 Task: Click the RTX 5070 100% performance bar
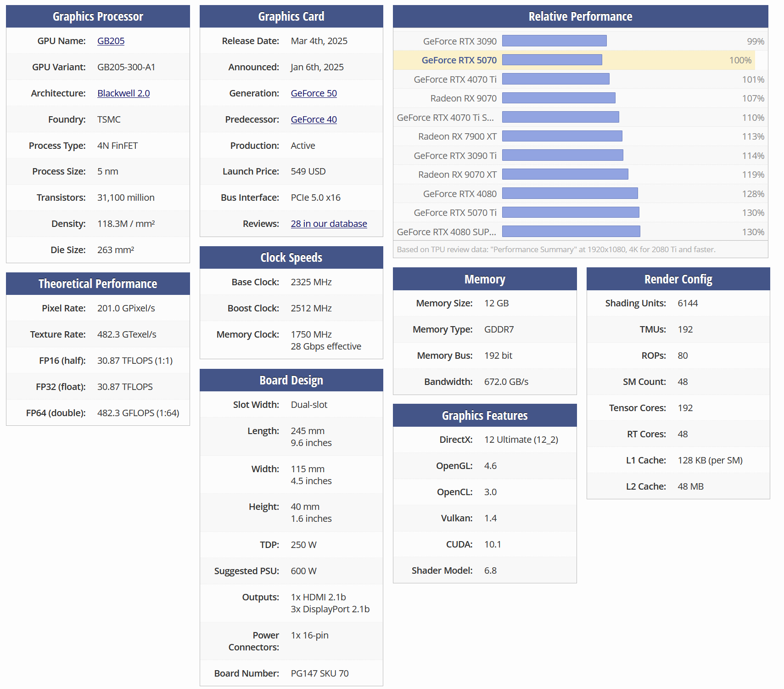pos(552,60)
